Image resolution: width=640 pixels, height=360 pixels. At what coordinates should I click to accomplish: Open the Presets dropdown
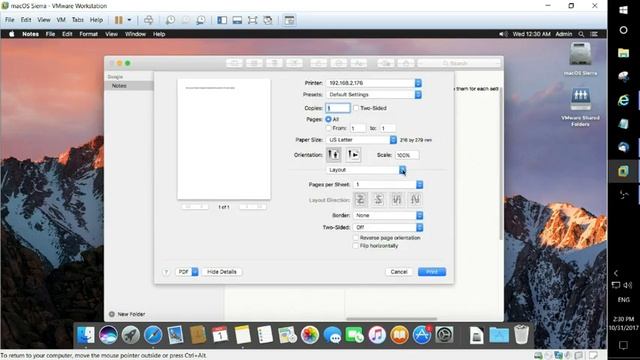coord(374,94)
